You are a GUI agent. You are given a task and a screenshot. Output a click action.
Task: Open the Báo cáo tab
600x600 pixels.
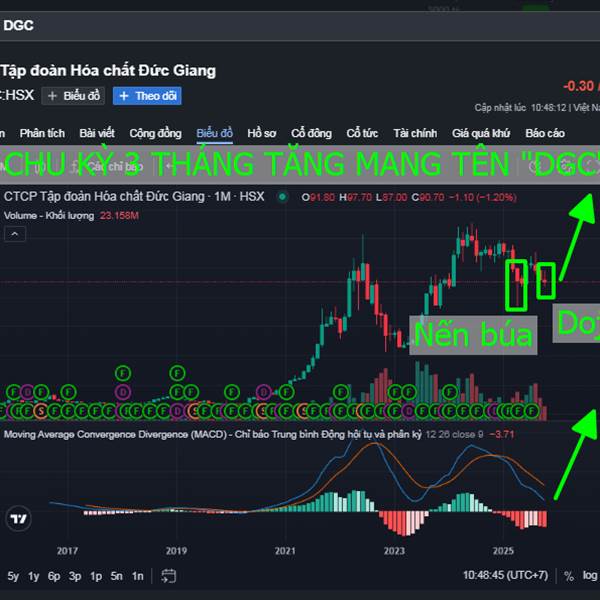pyautogui.click(x=545, y=133)
